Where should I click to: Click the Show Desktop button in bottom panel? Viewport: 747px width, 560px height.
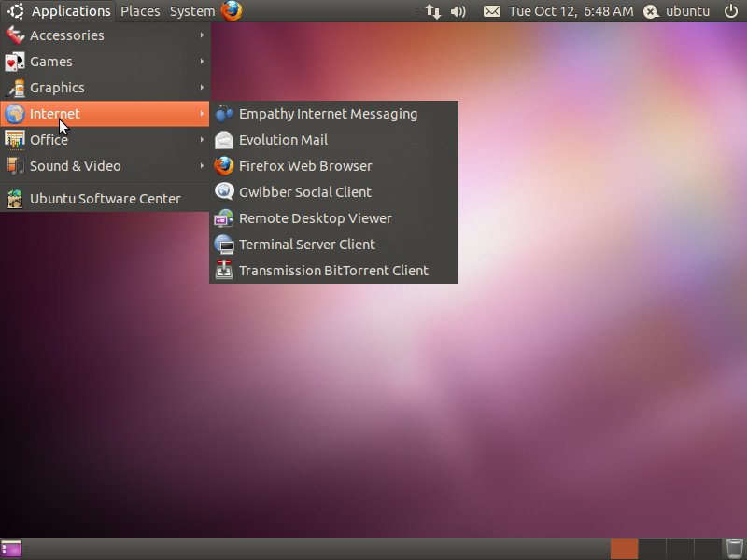pyautogui.click(x=11, y=549)
